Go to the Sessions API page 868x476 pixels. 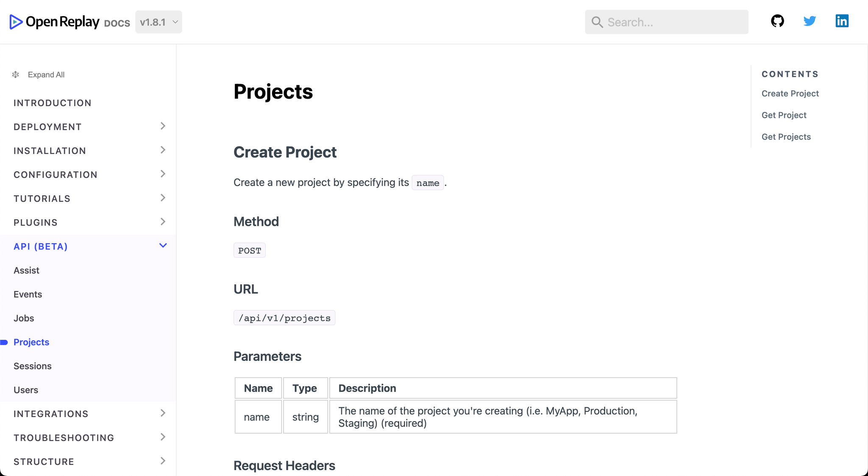[x=32, y=366]
